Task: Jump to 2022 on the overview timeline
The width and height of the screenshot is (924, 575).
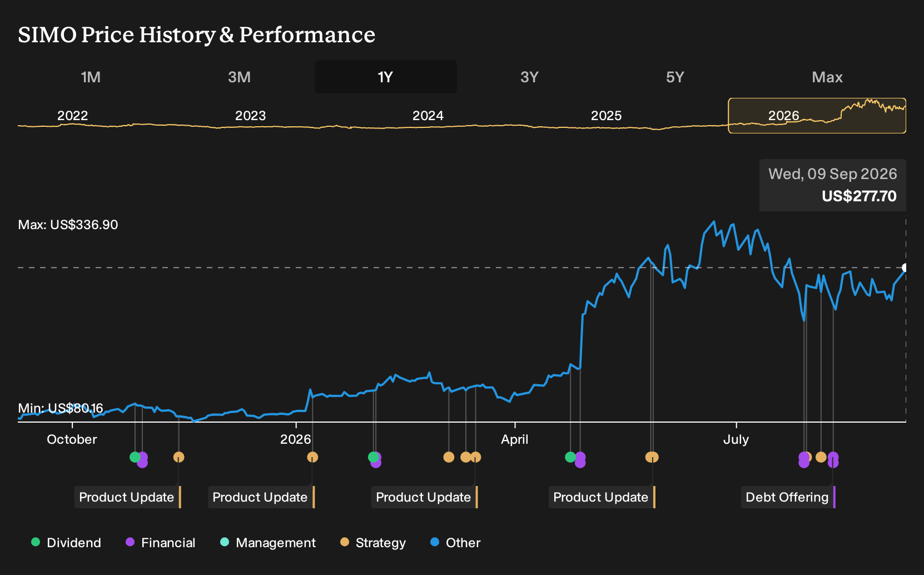Action: [x=73, y=116]
